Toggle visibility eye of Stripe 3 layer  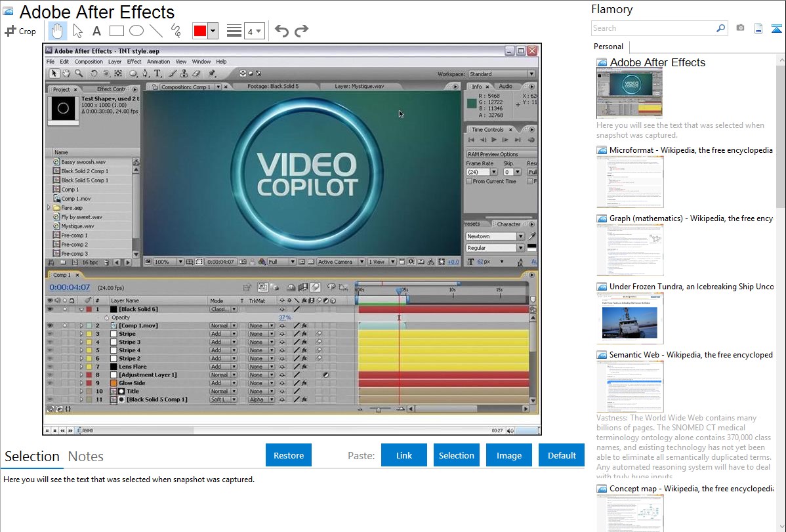(x=50, y=342)
